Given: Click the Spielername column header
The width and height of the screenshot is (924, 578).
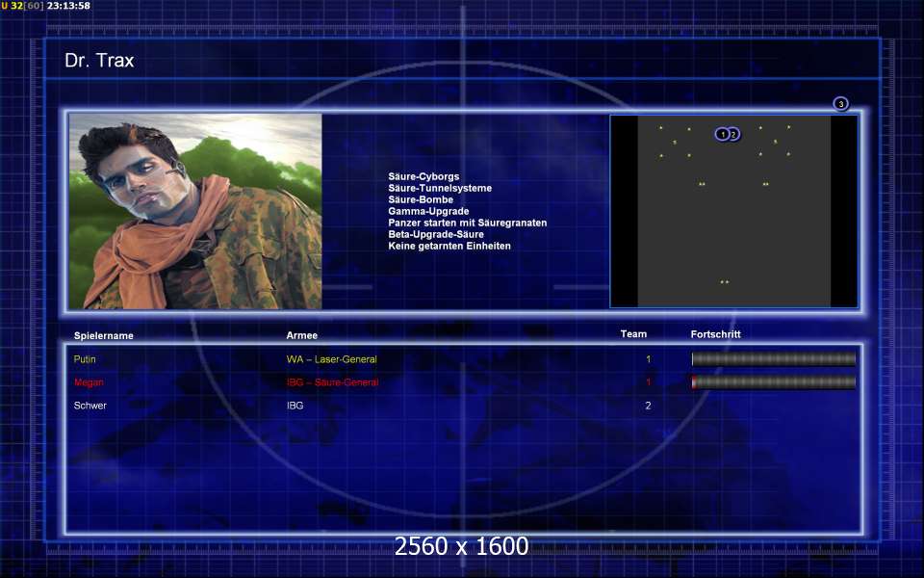Looking at the screenshot, I should point(103,336).
